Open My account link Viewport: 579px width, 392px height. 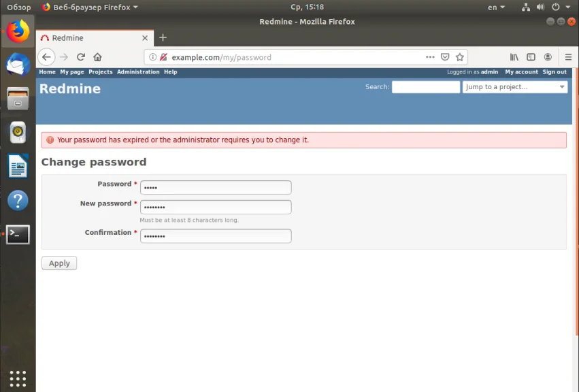tap(521, 72)
